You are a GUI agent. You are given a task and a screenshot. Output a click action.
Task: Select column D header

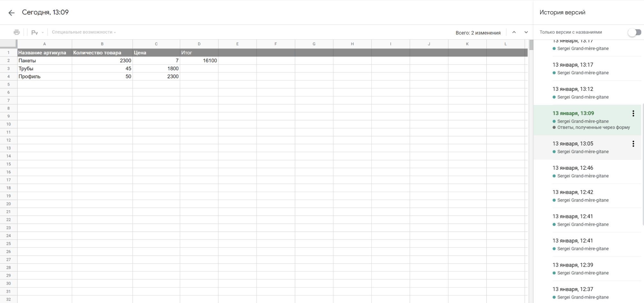pyautogui.click(x=199, y=44)
